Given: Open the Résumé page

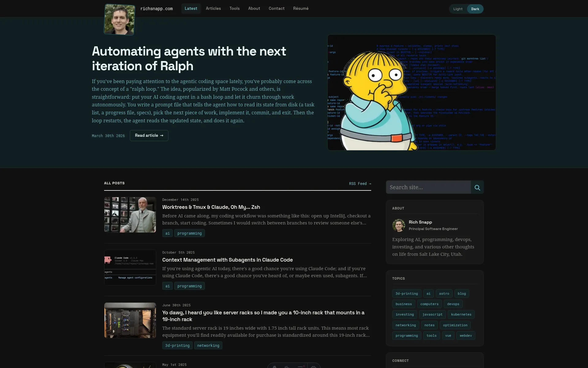Looking at the screenshot, I should (x=300, y=8).
